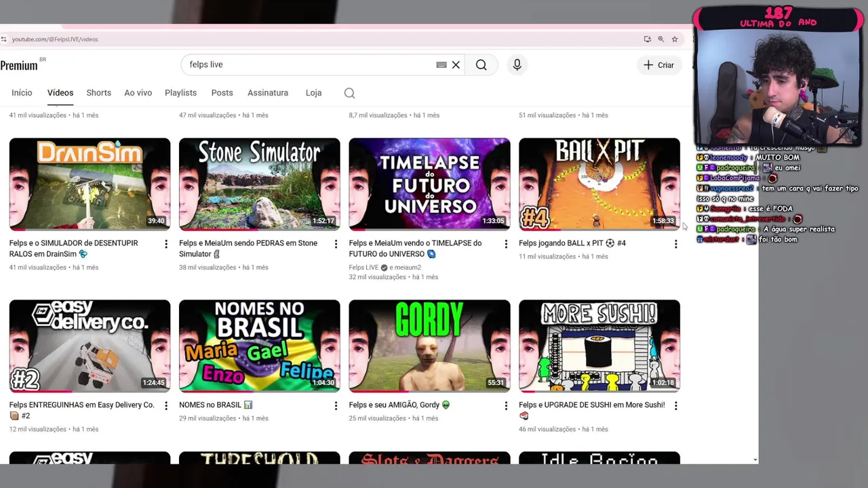Start voice search with microphone

pyautogui.click(x=517, y=64)
